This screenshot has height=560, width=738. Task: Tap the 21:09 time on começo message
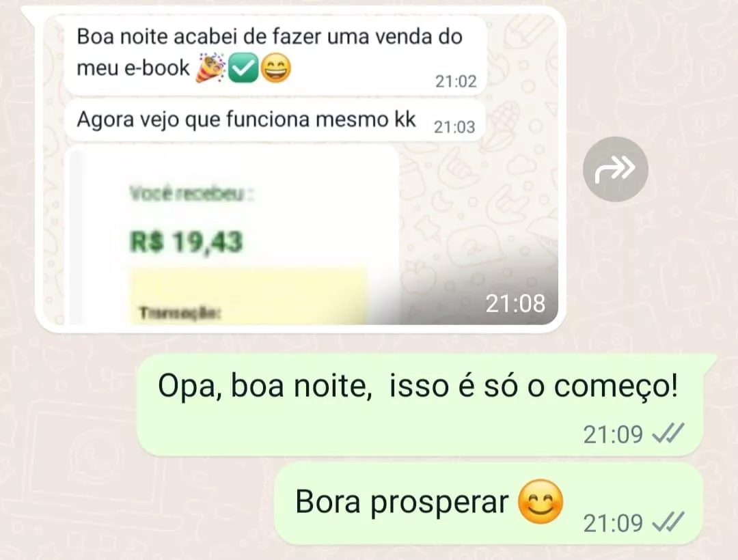click(x=613, y=434)
